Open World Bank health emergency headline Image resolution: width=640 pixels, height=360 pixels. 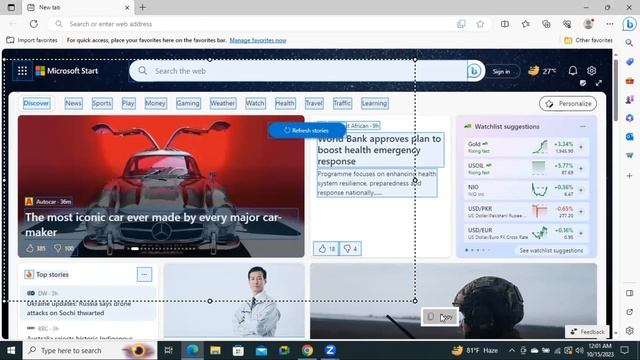pyautogui.click(x=379, y=150)
